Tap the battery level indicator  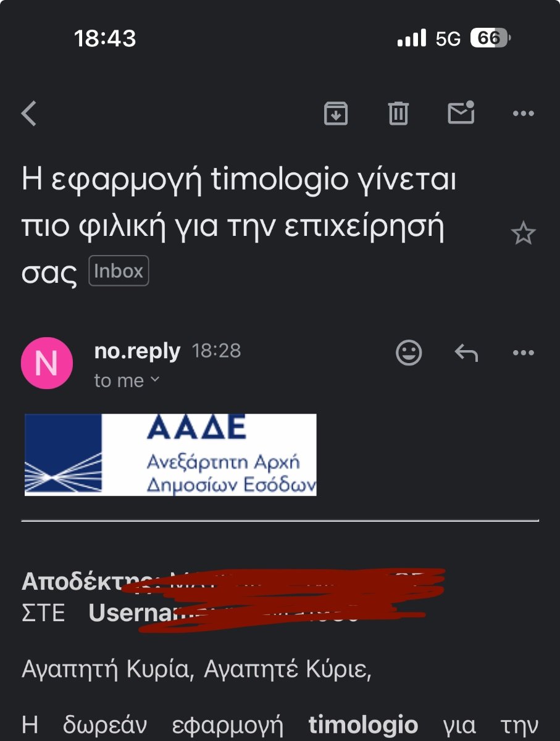coord(490,38)
